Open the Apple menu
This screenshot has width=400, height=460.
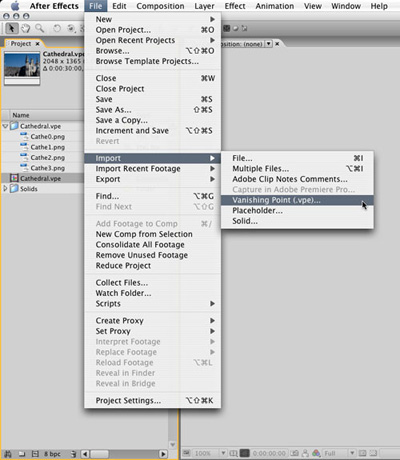(x=15, y=6)
